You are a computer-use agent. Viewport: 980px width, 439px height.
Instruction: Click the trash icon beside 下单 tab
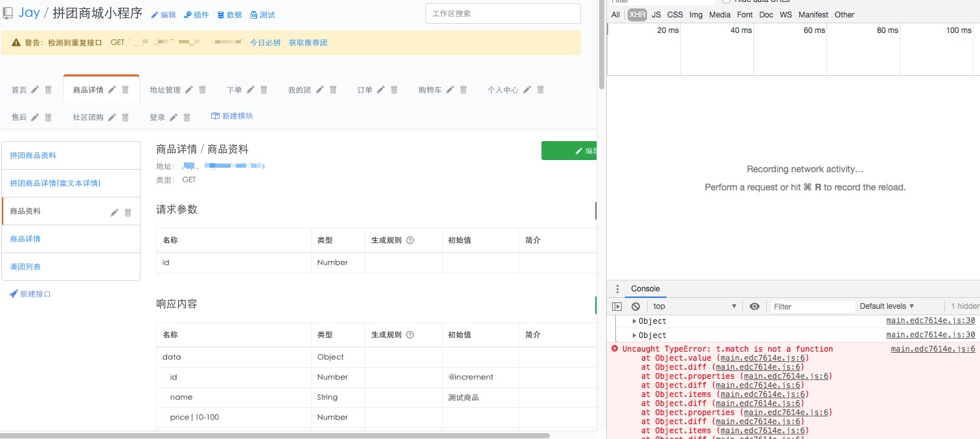pos(264,90)
